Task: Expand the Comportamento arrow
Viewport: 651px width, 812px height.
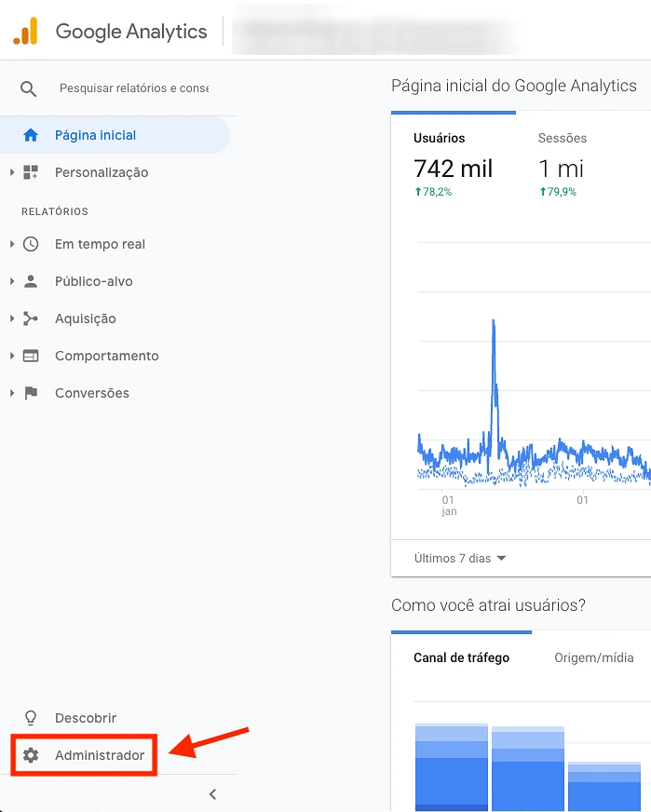Action: (x=12, y=356)
